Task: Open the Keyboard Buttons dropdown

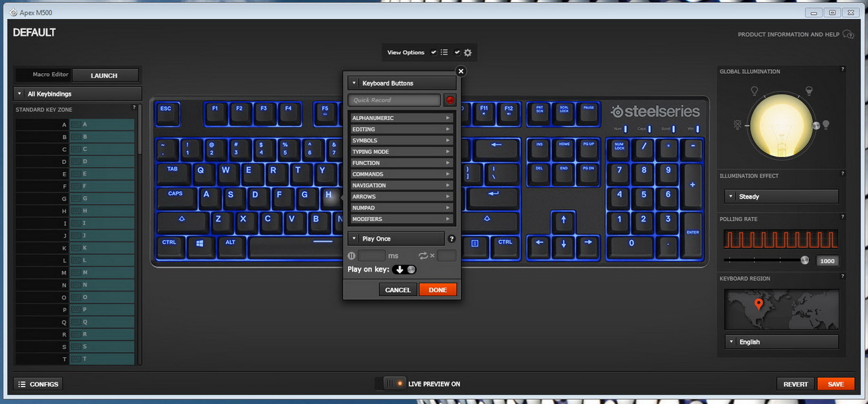Action: click(402, 83)
